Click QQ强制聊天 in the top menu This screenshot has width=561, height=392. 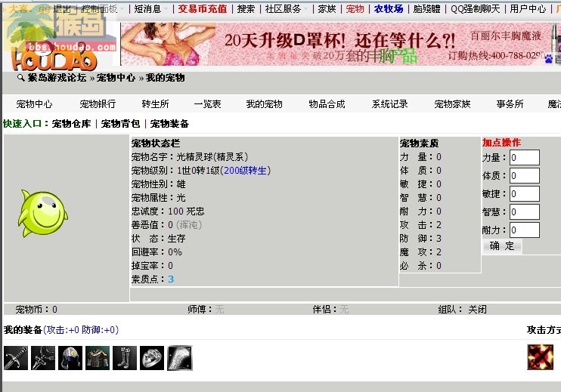(x=475, y=8)
